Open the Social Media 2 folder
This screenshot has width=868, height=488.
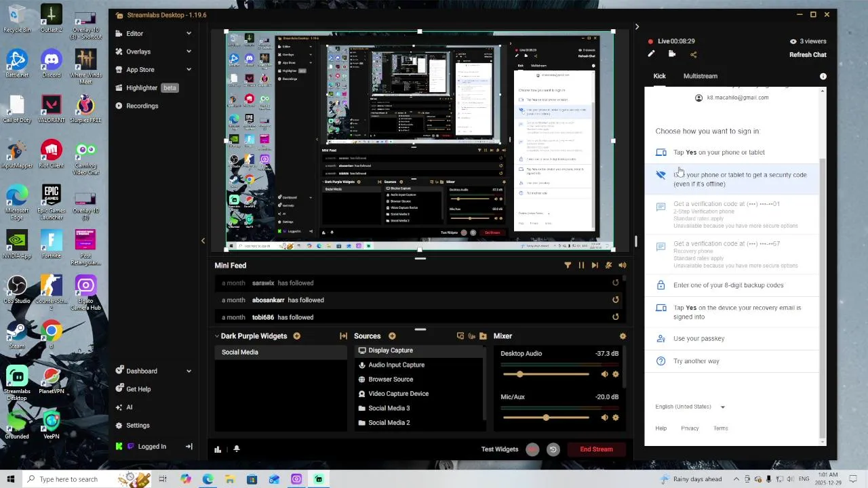coord(420,423)
